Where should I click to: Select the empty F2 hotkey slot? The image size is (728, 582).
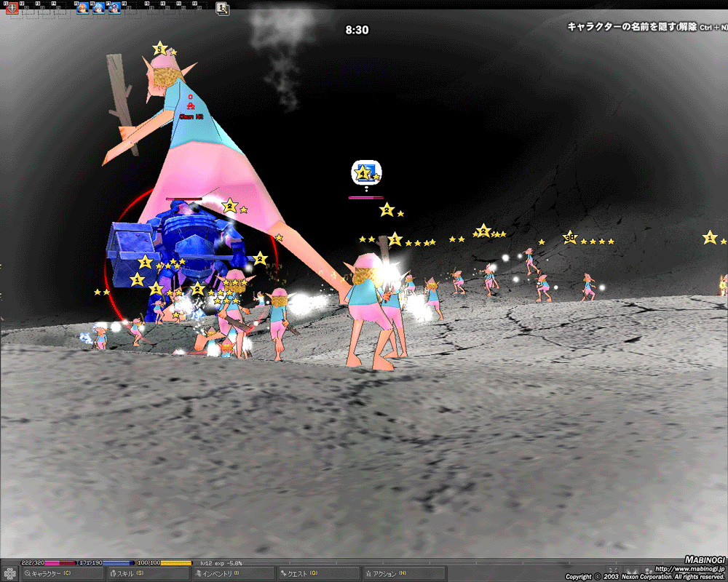pos(28,8)
